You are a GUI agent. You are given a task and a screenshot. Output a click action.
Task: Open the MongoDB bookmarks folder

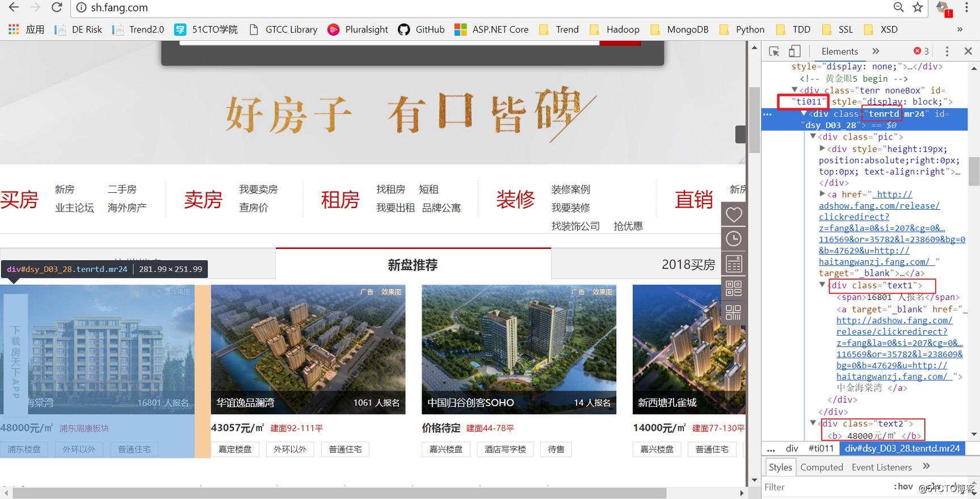point(679,29)
